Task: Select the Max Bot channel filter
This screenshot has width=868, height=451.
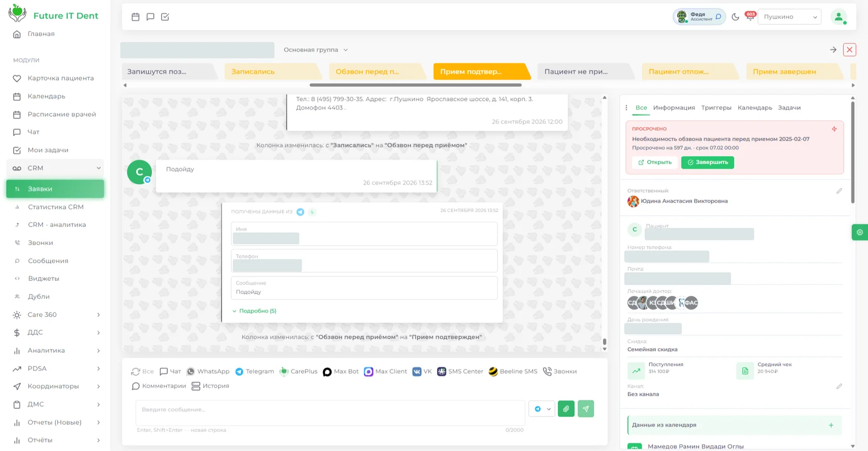Action: point(340,371)
